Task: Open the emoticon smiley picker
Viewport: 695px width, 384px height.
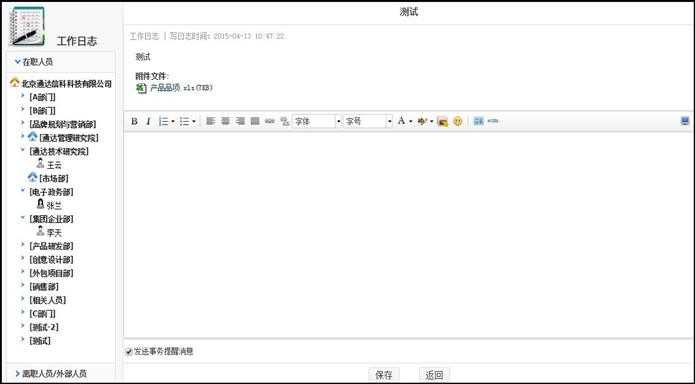Action: pyautogui.click(x=458, y=121)
